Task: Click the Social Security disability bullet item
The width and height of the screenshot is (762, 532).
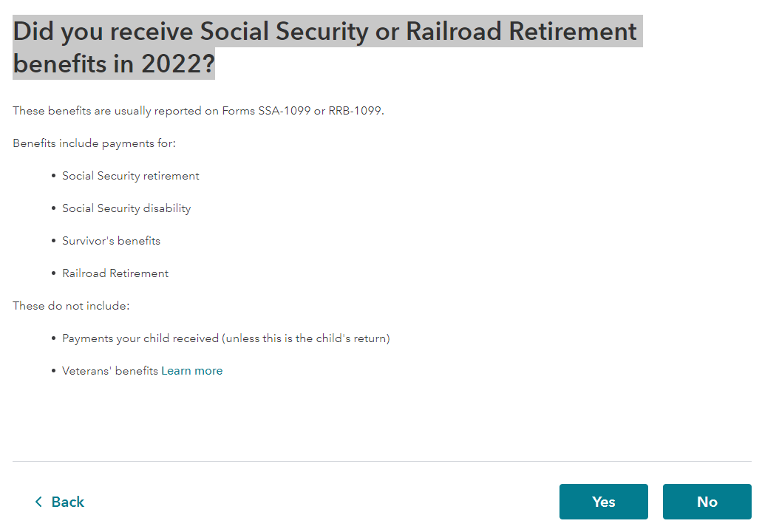Action: pyautogui.click(x=126, y=208)
